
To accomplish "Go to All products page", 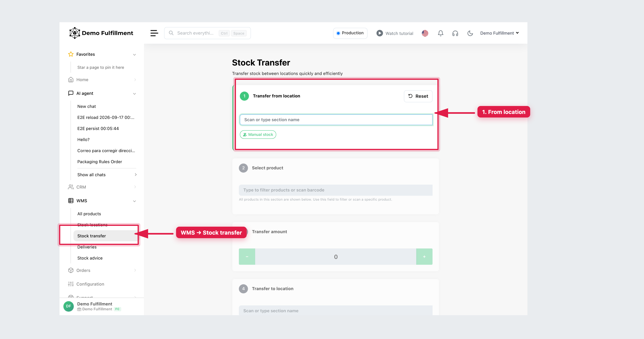I will coord(89,214).
